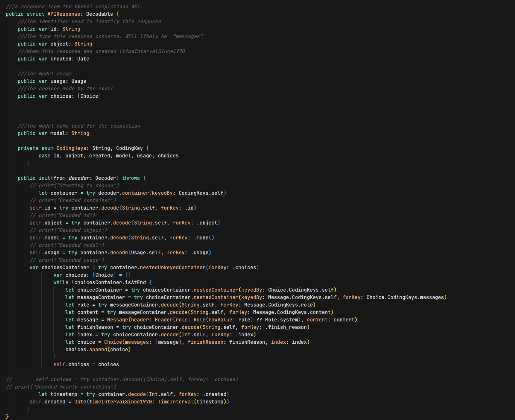The height and width of the screenshot is (420, 515).
Task: Click the 'var choicesContainer' nestedUnkeyedContainer line
Action: pyautogui.click(x=144, y=268)
